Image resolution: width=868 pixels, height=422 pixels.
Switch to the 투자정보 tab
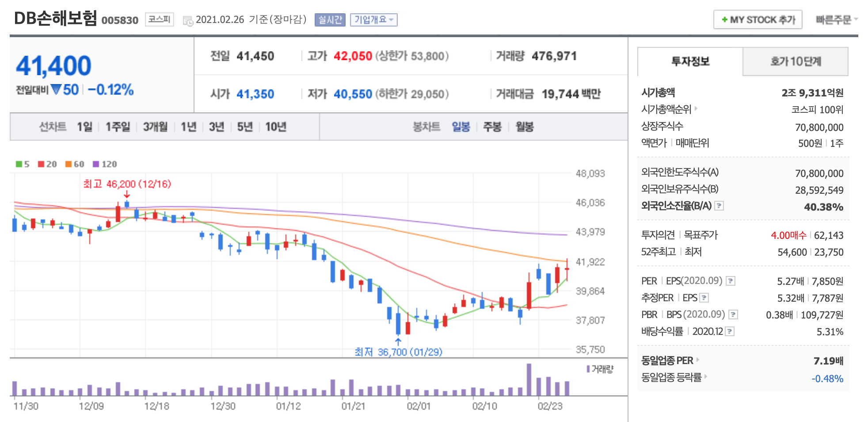(x=690, y=61)
